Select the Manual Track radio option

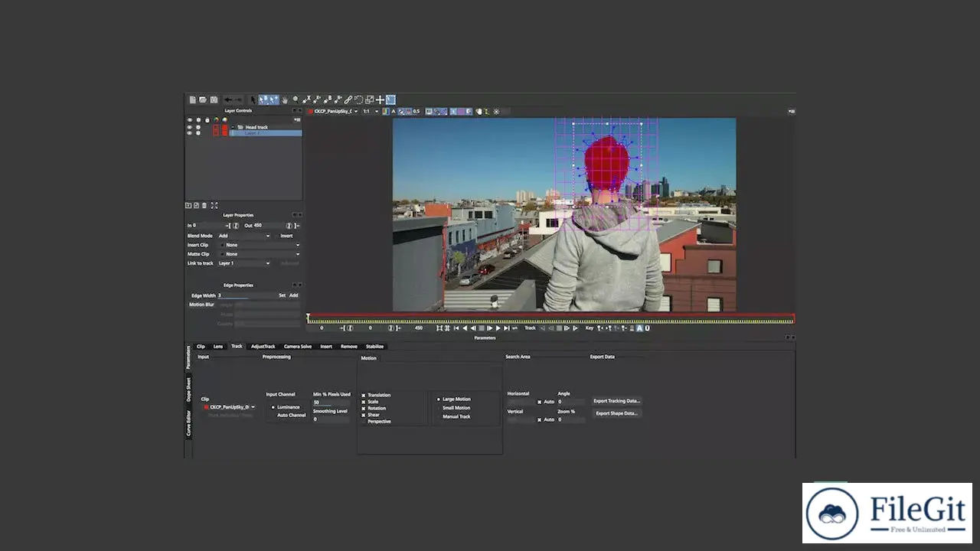click(439, 416)
